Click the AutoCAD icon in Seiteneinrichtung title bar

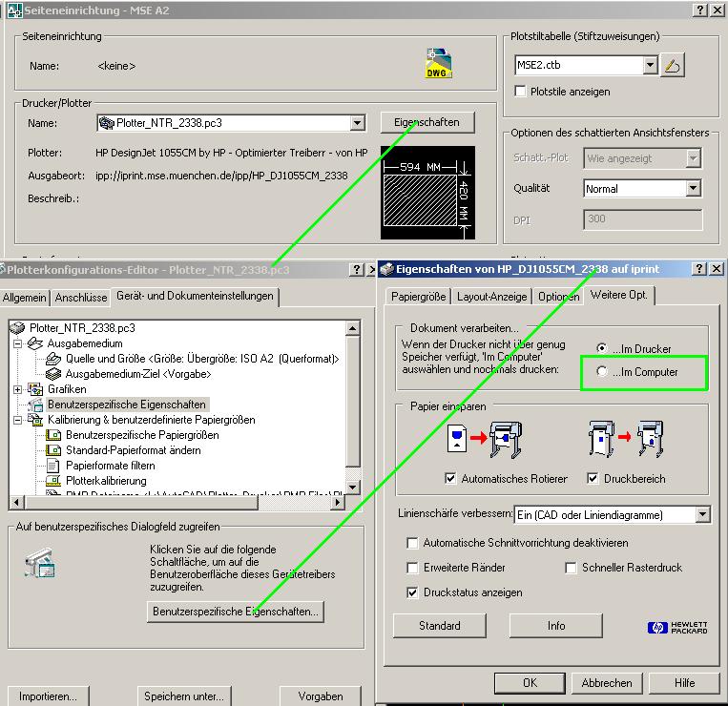[x=14, y=10]
